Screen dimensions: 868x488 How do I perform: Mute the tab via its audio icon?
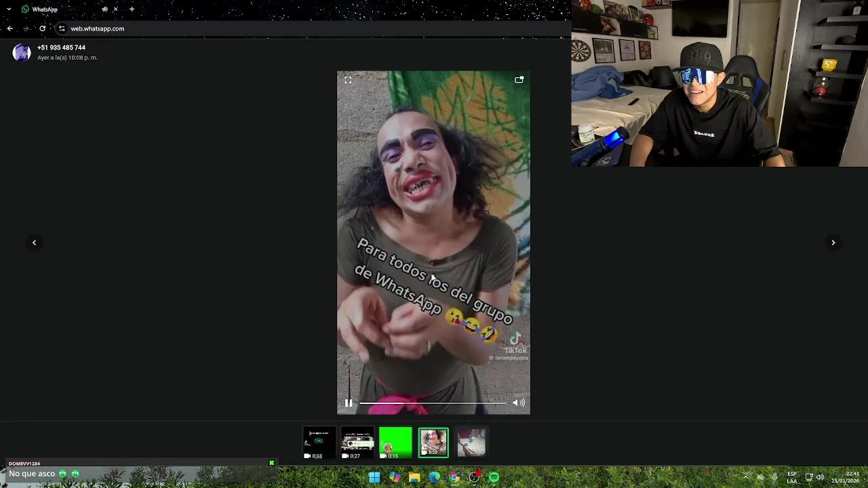(104, 9)
